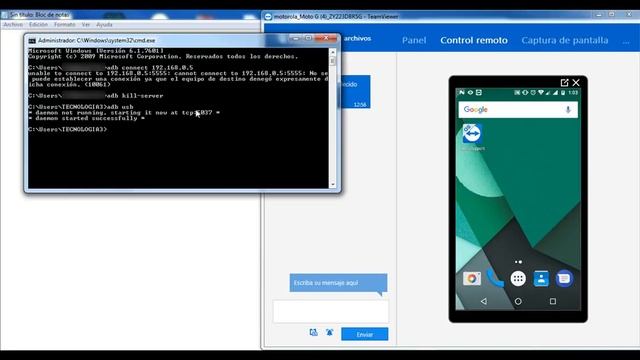Screen dimensions: 640x360
Task: Click the cmd window scrollbar down arrow
Action: point(333,184)
